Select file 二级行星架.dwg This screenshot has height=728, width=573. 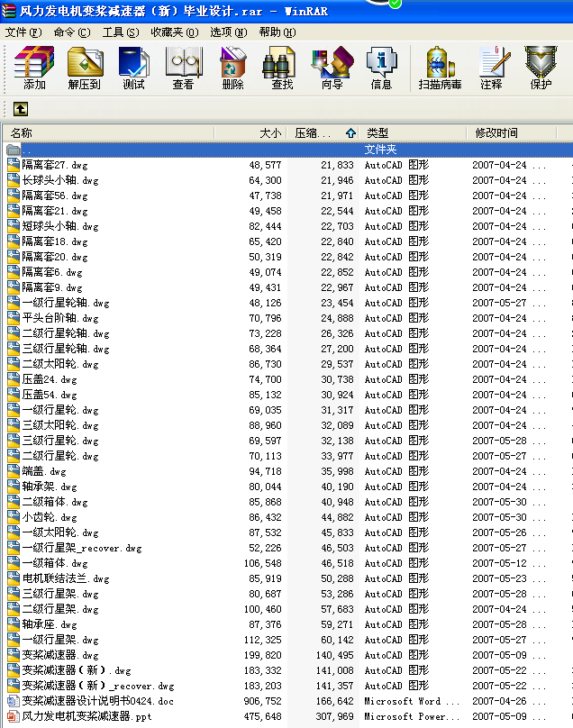(x=60, y=609)
